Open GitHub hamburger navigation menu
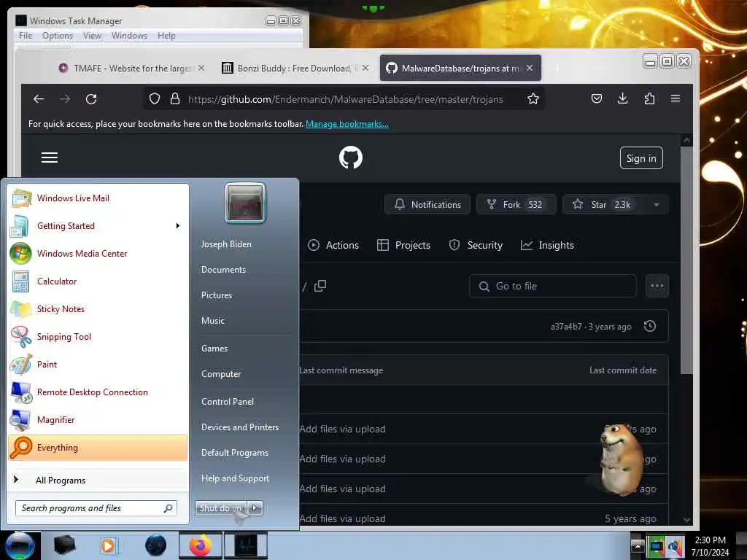This screenshot has width=747, height=560. coord(50,157)
